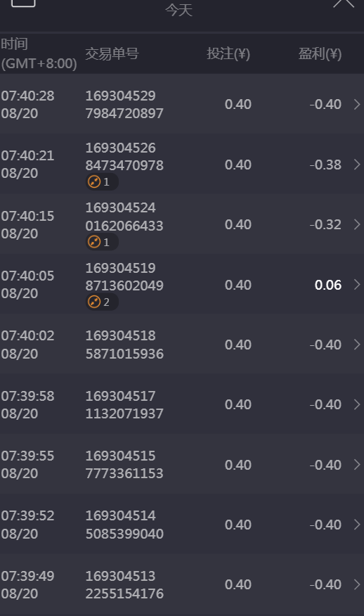Expand chevron for 07:39:52 transaction
This screenshot has width=364, height=616.
tap(357, 525)
